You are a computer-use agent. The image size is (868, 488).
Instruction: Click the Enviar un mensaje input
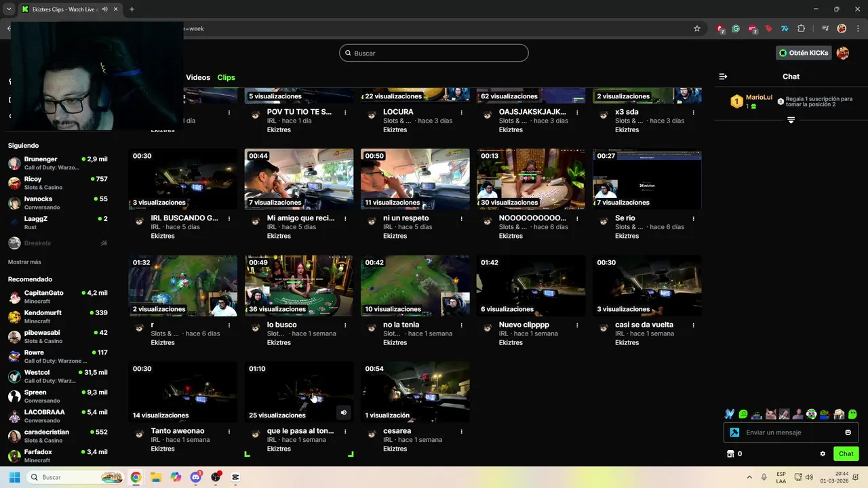point(791,432)
